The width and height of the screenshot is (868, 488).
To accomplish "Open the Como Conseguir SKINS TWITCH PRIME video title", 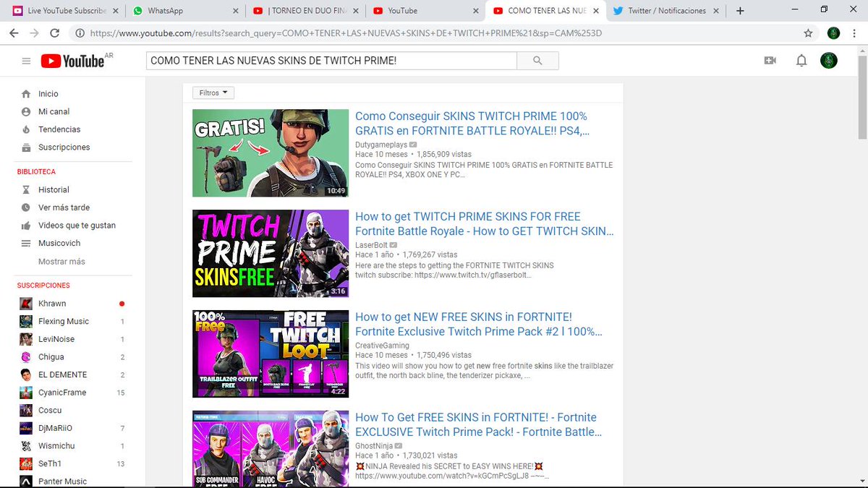I will pos(472,124).
